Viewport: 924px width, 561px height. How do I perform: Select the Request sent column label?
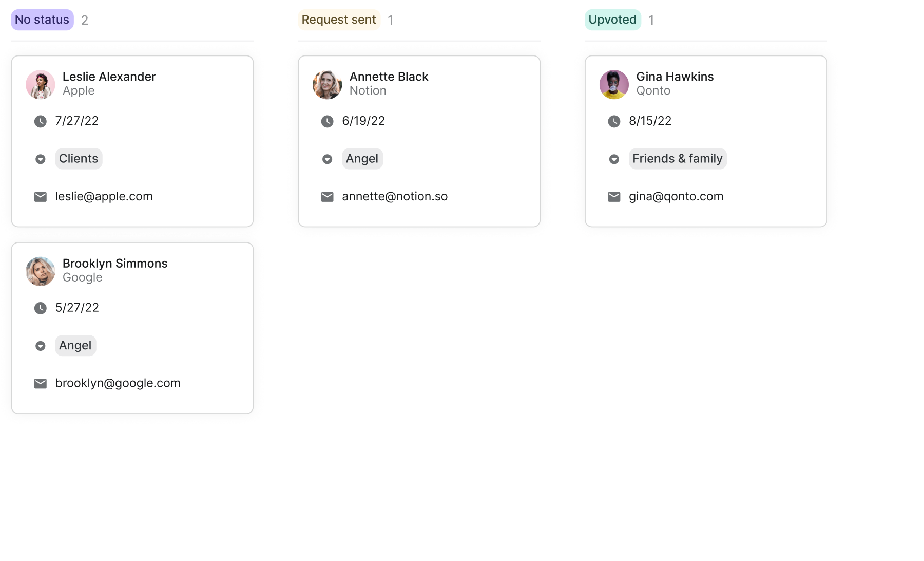click(x=339, y=20)
